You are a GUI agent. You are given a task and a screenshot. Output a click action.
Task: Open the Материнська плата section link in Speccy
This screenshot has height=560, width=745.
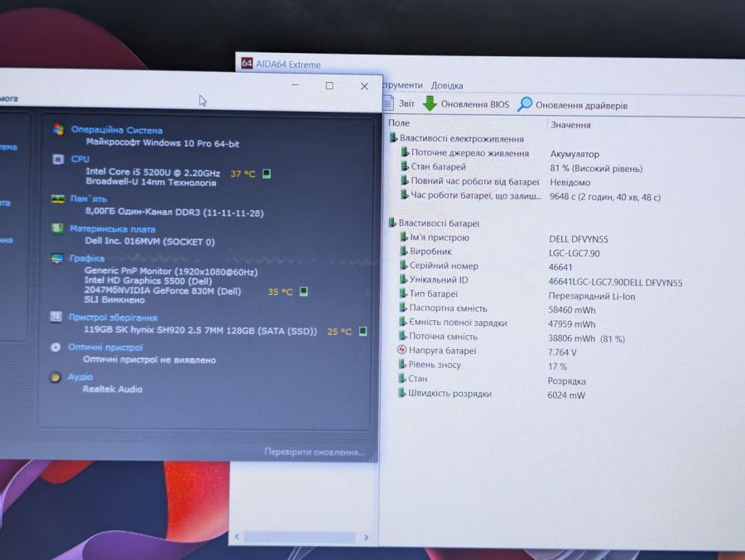[113, 228]
